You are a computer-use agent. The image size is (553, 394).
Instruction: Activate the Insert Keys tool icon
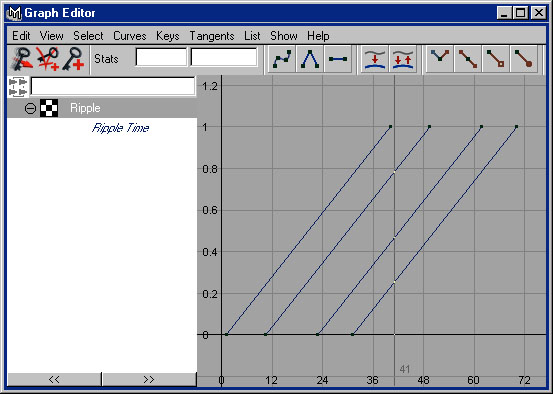[48, 59]
